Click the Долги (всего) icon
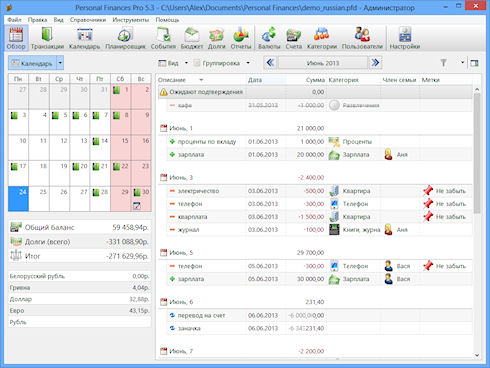The height and width of the screenshot is (368, 490). click(x=16, y=241)
